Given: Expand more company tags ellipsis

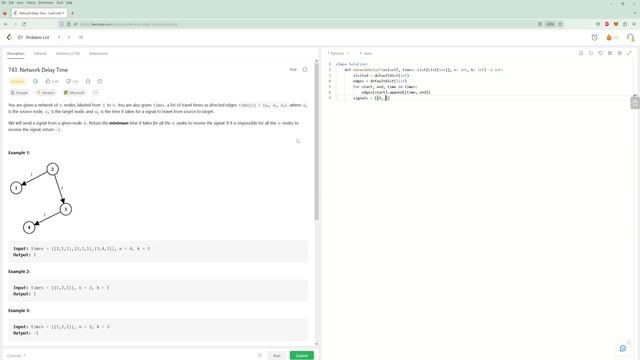Looking at the screenshot, I should pos(96,93).
